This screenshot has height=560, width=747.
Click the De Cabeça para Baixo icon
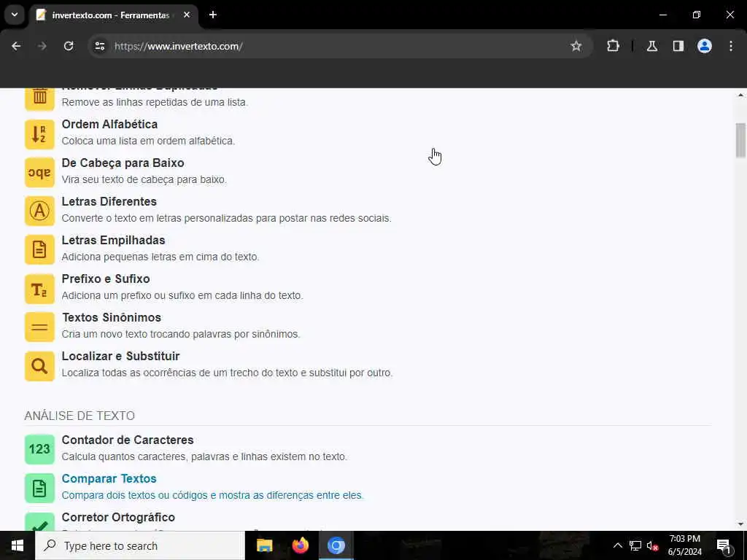(x=39, y=173)
